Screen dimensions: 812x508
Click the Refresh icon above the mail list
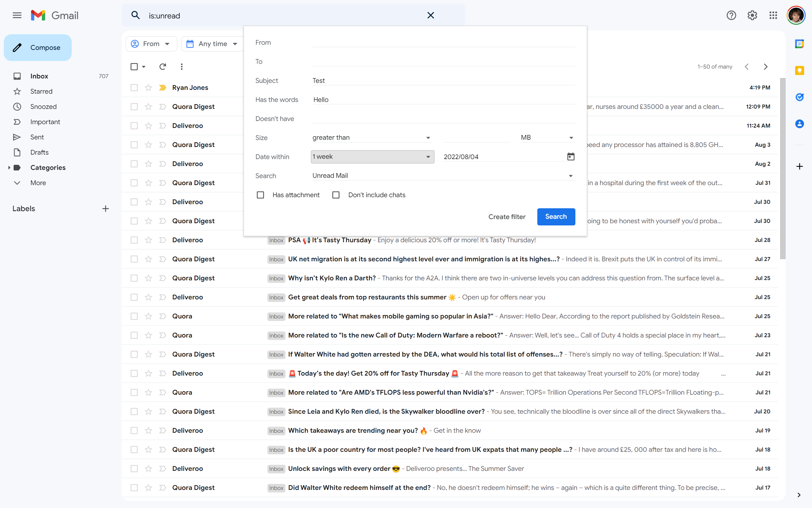click(x=163, y=67)
